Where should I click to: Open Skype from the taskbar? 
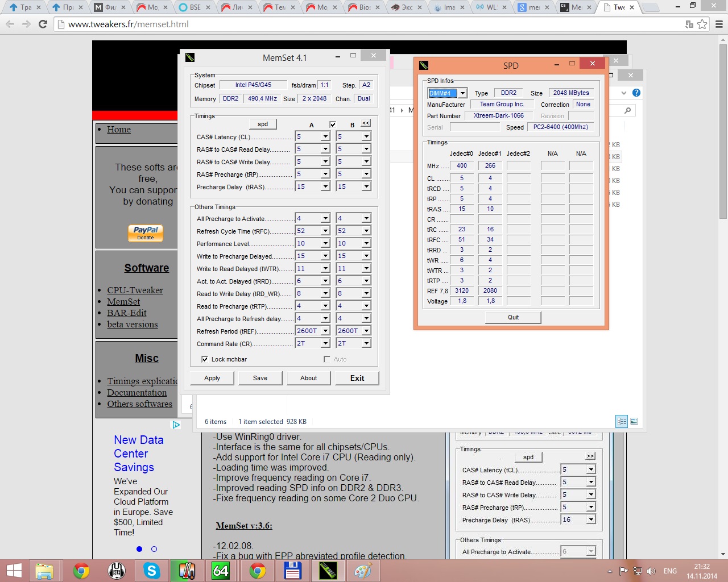click(x=151, y=571)
